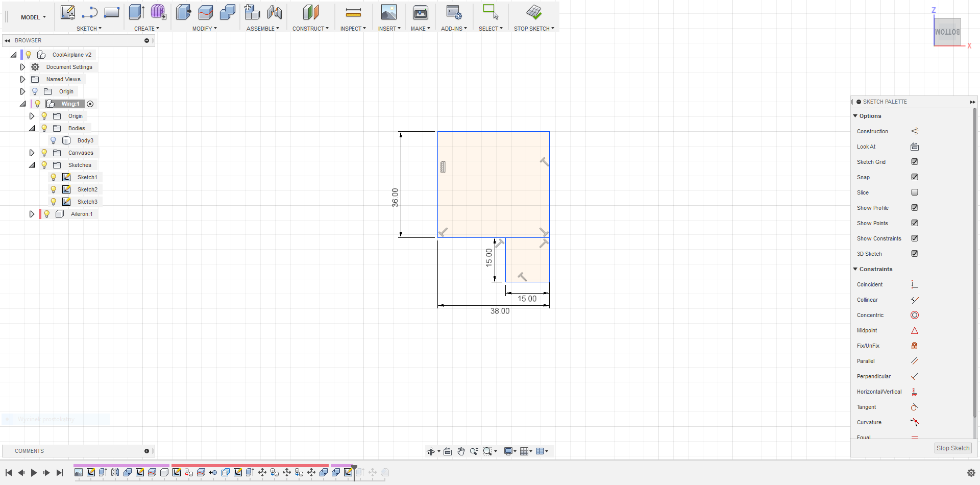980x485 pixels.
Task: Toggle the Snap checkbox
Action: point(915,177)
